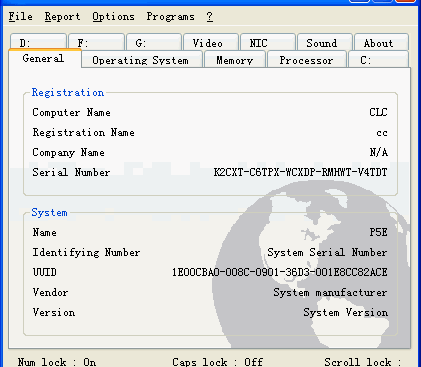Click the registration name value cc
Viewport: 421px width, 367px height.
pyautogui.click(x=382, y=133)
